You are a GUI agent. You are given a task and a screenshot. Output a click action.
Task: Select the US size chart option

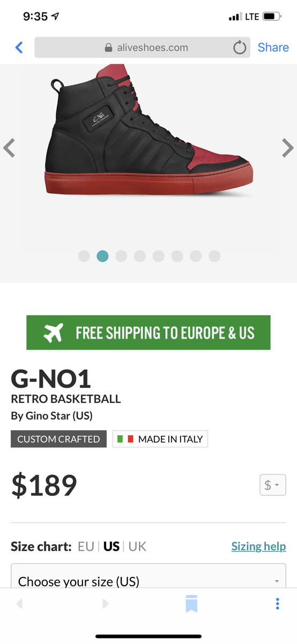click(112, 546)
